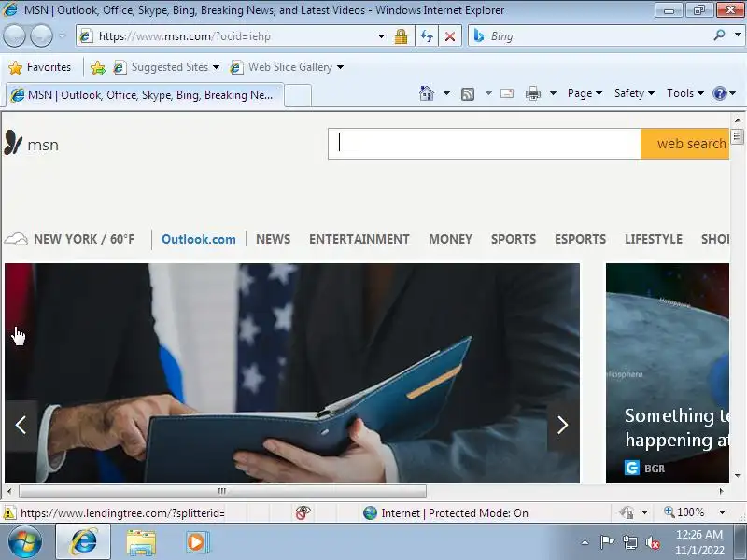Open Windows Explorer from taskbar
This screenshot has width=747, height=560.
tap(141, 542)
